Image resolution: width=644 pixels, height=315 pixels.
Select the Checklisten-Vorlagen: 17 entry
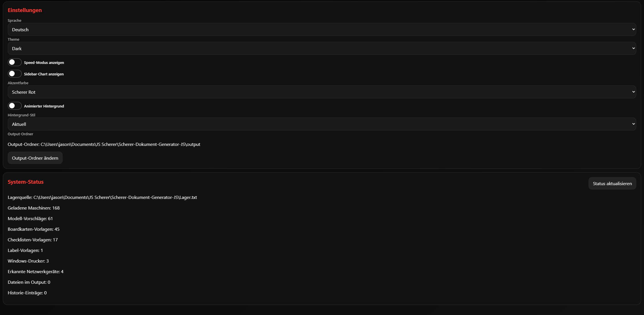[x=33, y=240]
